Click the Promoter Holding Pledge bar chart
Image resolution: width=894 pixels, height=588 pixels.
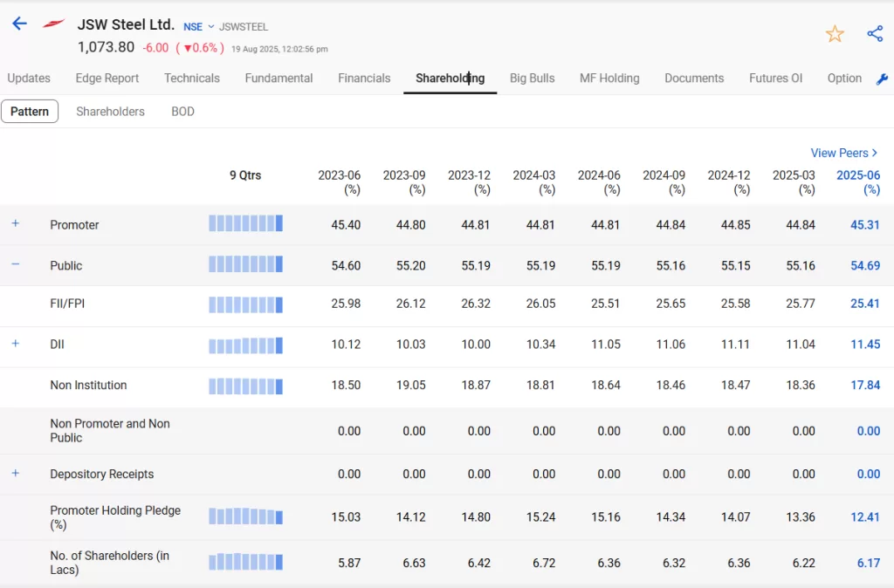tap(245, 516)
